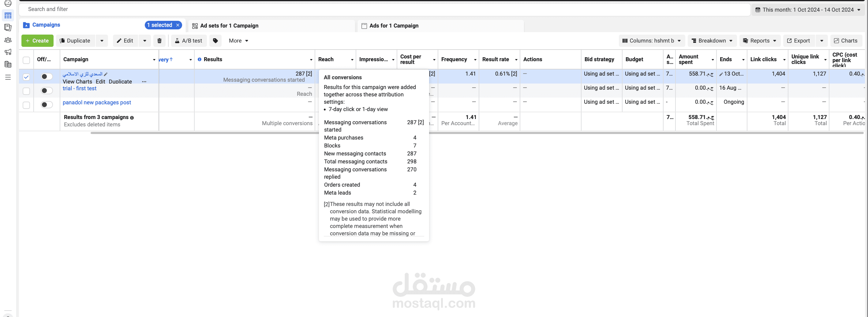Open the Ads reporting icon in the sidebar
The height and width of the screenshot is (317, 868).
coord(8,28)
